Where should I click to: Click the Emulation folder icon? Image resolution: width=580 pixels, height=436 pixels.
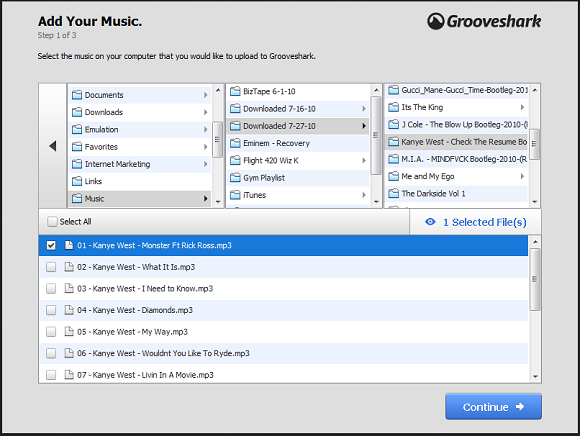tap(77, 129)
